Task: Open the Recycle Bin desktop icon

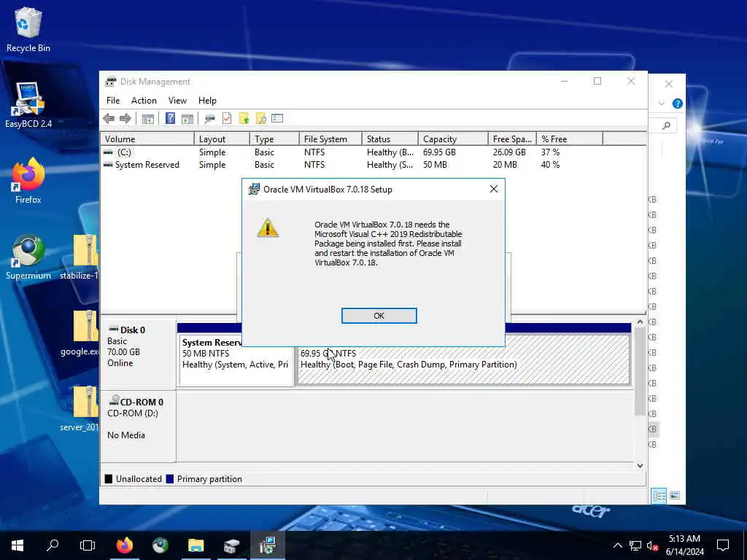Action: coord(28,30)
